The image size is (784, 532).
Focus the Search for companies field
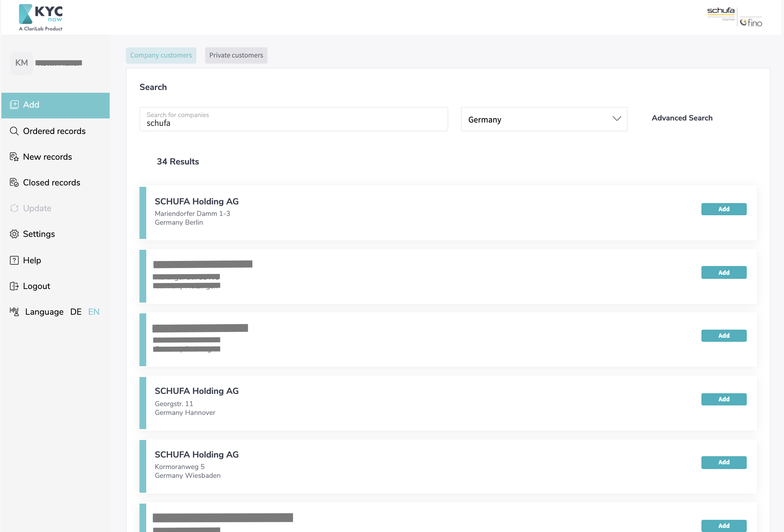pyautogui.click(x=293, y=119)
